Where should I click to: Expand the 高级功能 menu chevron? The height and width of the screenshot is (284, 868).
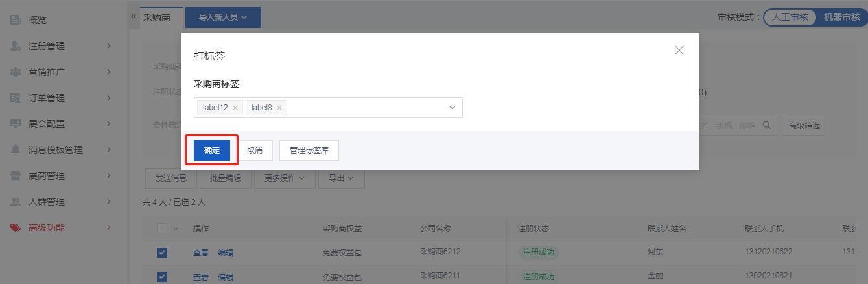click(109, 228)
